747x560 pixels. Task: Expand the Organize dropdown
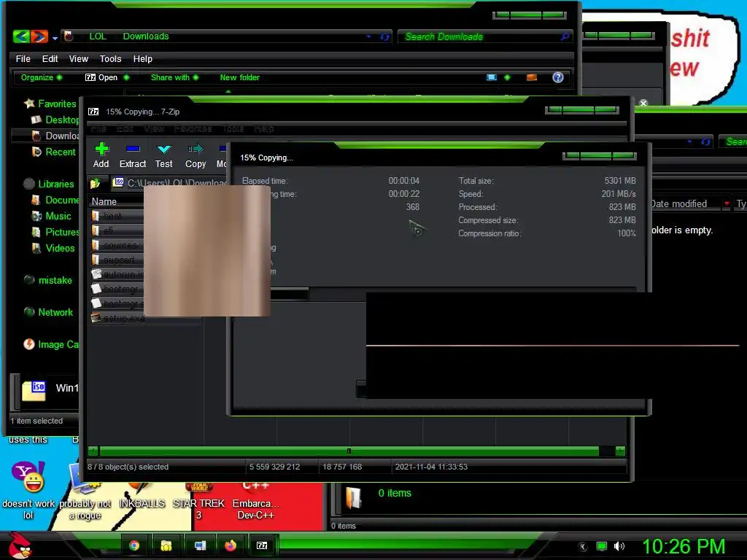42,77
